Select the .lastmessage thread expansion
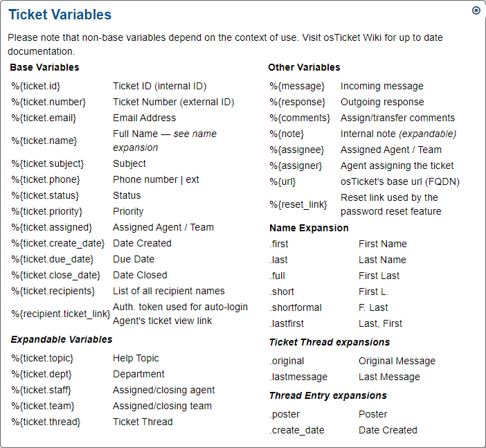 pyautogui.click(x=298, y=377)
